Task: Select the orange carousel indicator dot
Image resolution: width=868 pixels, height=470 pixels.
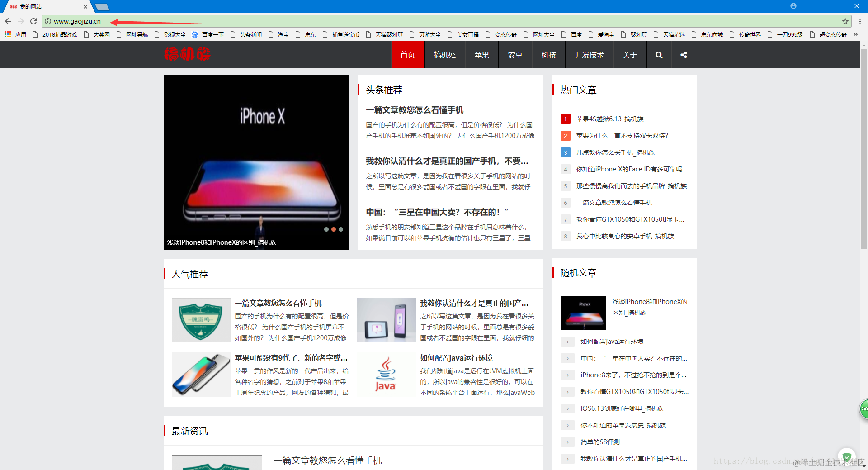Action: pyautogui.click(x=334, y=229)
